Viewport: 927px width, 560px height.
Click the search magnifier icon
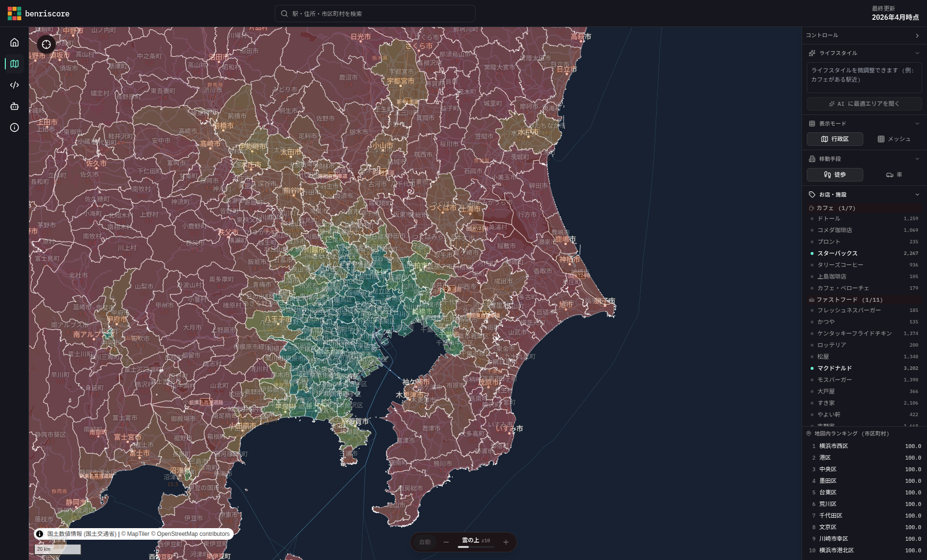(284, 14)
